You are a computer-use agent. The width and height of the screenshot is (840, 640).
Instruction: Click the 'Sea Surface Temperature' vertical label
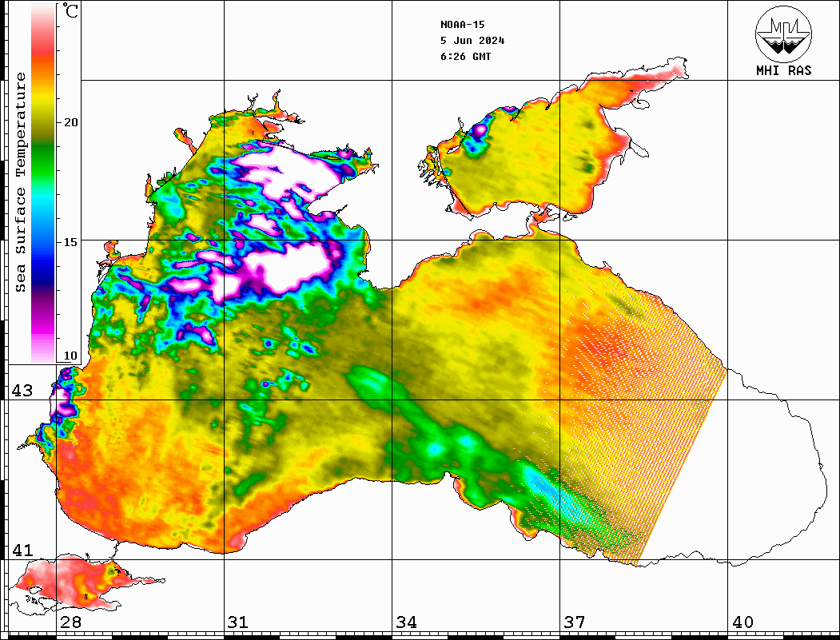tap(20, 183)
